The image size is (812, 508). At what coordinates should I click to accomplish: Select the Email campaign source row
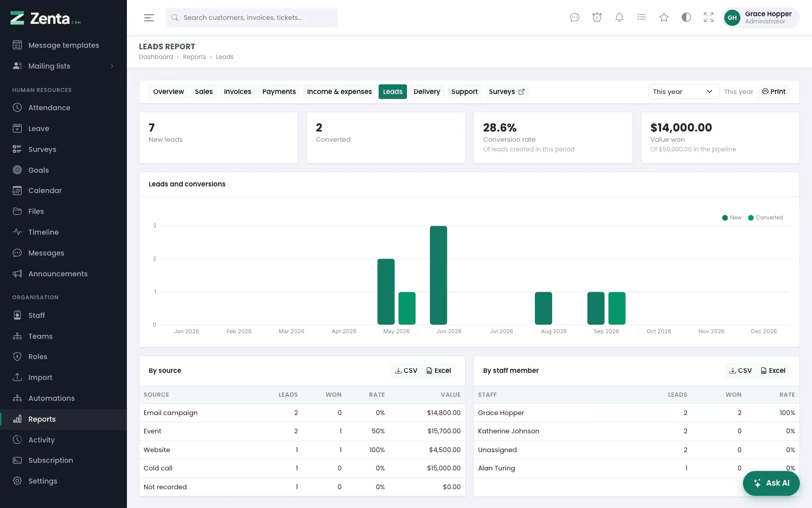click(302, 413)
